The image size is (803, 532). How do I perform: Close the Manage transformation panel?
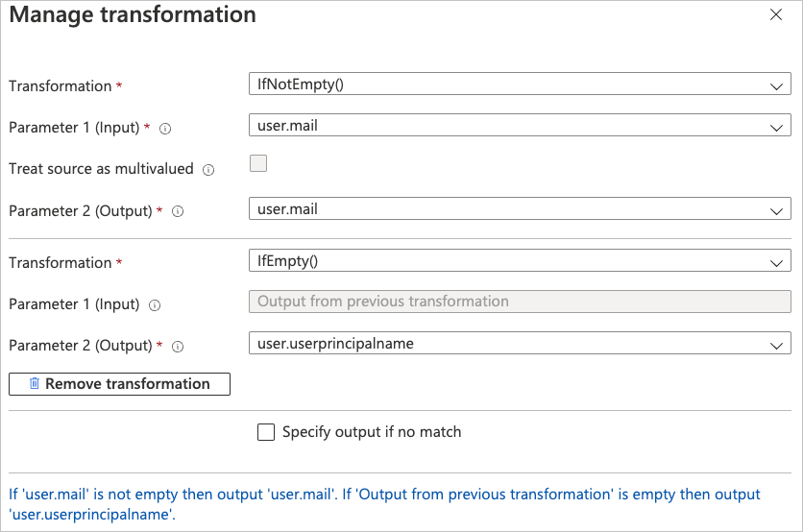(776, 15)
